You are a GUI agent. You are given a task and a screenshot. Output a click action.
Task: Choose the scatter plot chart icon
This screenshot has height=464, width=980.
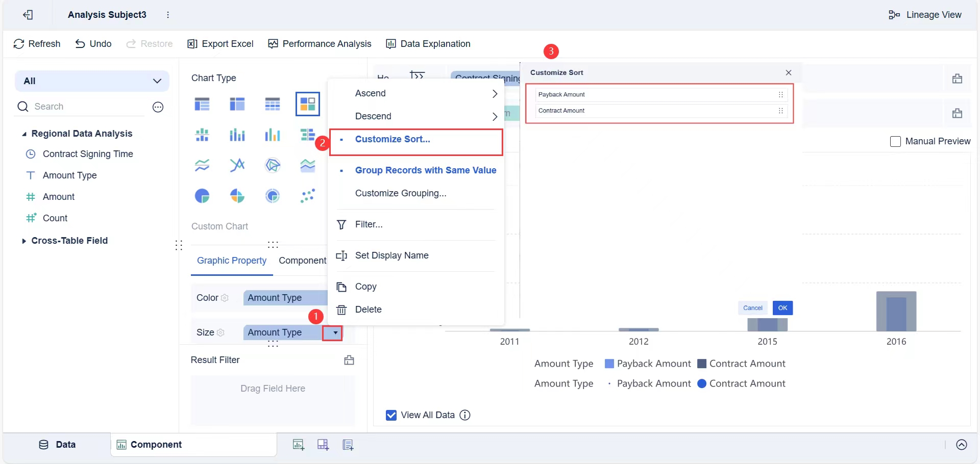coord(308,196)
